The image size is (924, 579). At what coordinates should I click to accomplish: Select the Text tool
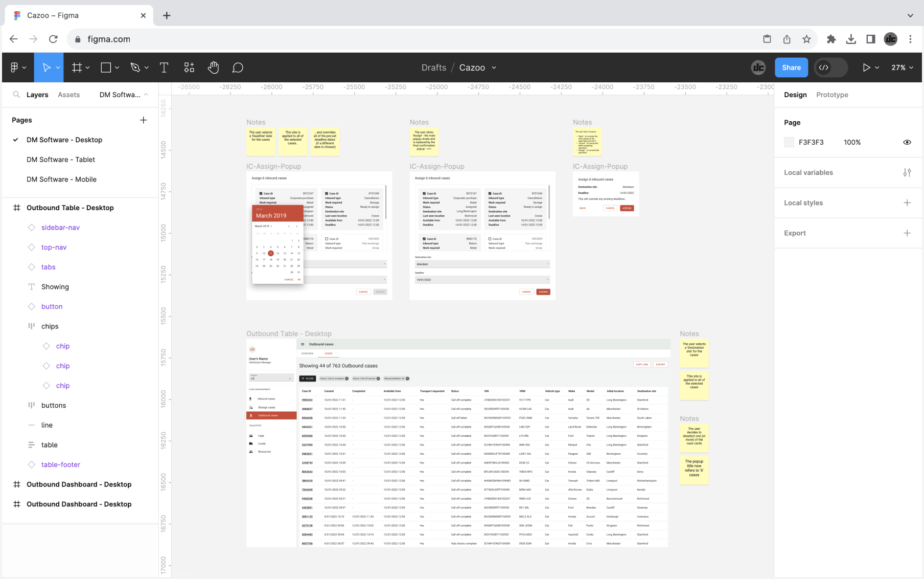(164, 68)
